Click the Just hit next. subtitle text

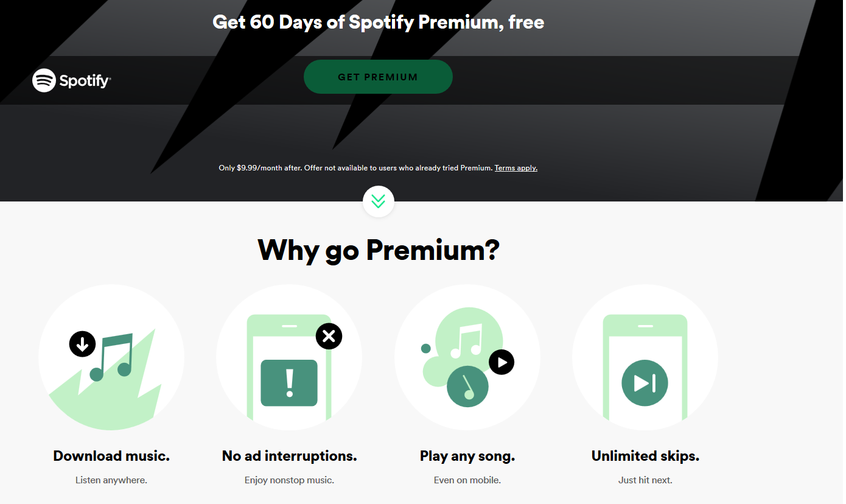coord(645,480)
